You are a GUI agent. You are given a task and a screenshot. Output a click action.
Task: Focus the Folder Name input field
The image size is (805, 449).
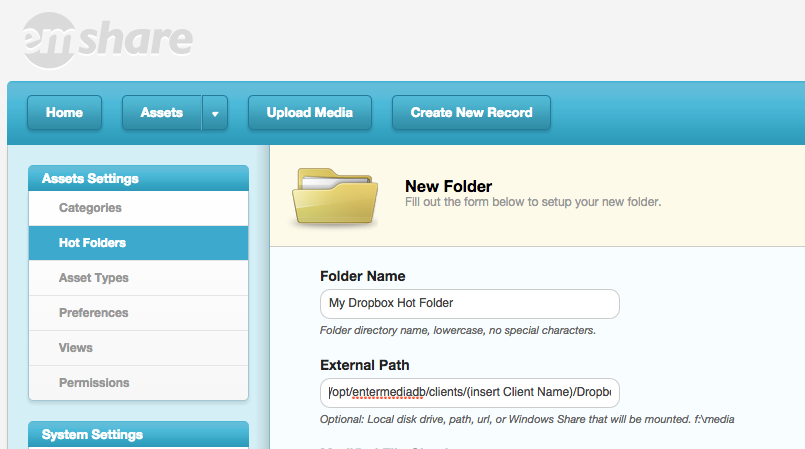click(470, 304)
